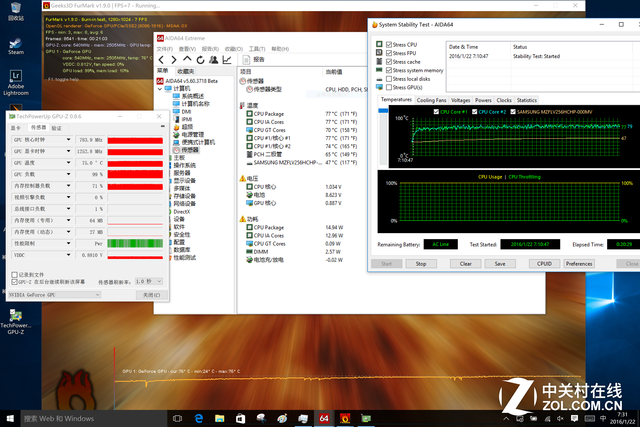Open NVIDIA GeForce GPU selector dropdown
The width and height of the screenshot is (640, 427).
pos(54,295)
